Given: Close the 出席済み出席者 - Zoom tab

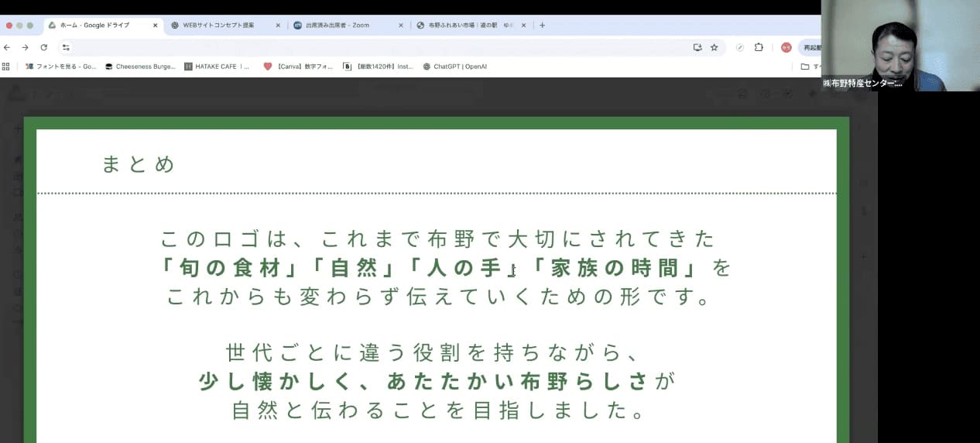Looking at the screenshot, I should [401, 26].
